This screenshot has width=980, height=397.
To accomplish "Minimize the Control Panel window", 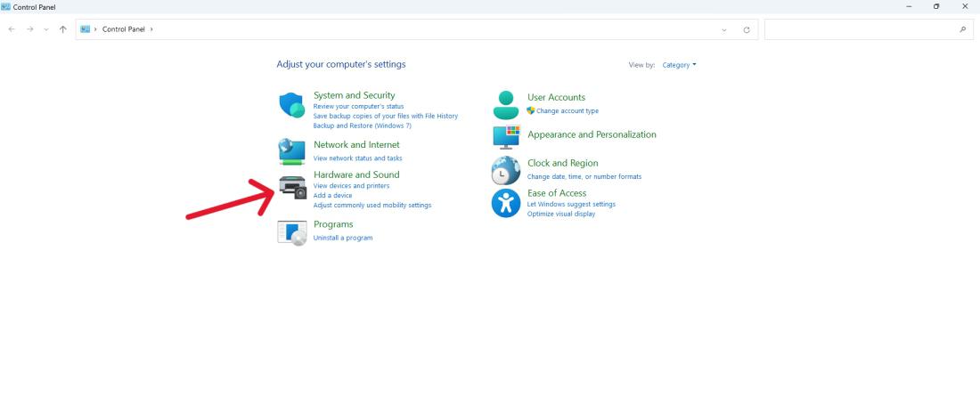I will (x=908, y=6).
